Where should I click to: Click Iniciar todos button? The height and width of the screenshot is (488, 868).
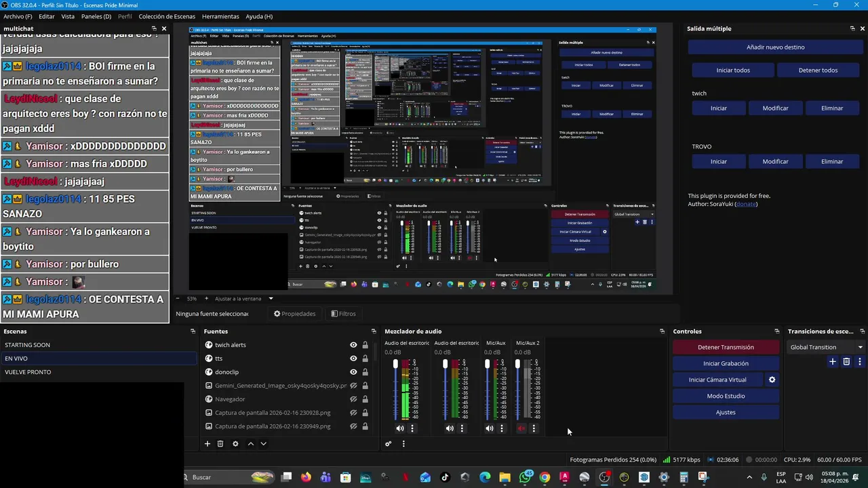pyautogui.click(x=733, y=70)
